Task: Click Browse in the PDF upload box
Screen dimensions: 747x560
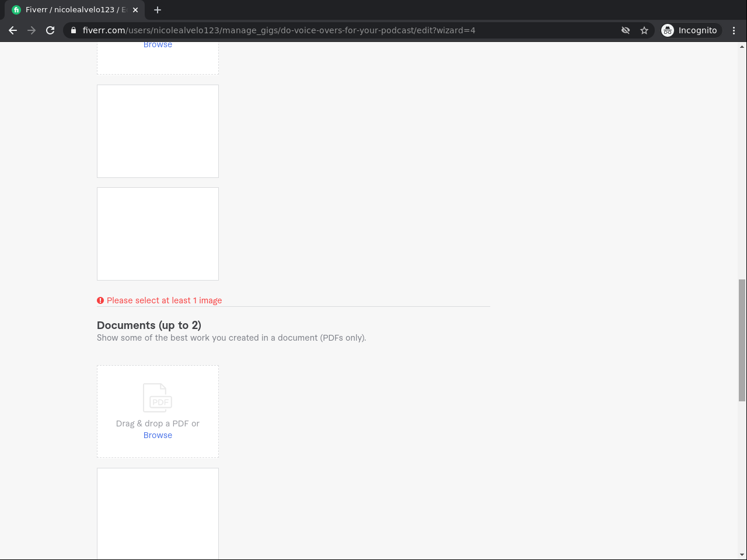Action: (x=158, y=435)
